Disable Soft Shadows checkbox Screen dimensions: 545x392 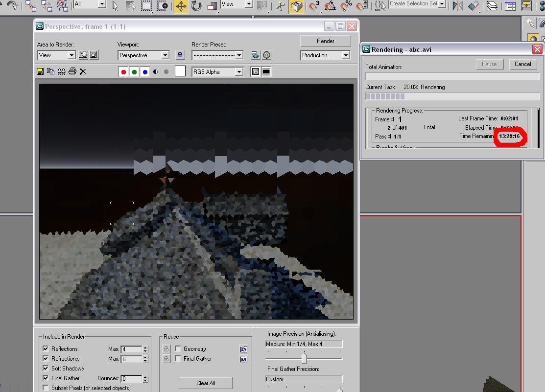click(x=46, y=369)
